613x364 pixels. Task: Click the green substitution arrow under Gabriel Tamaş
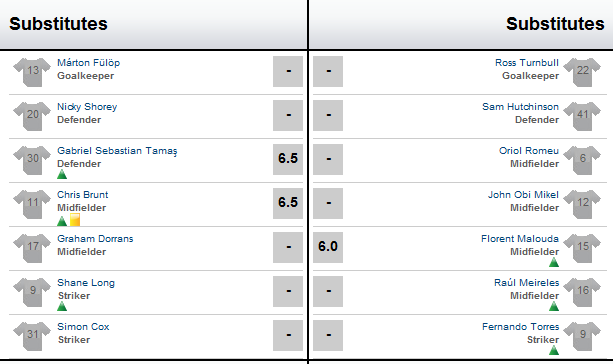click(x=62, y=174)
